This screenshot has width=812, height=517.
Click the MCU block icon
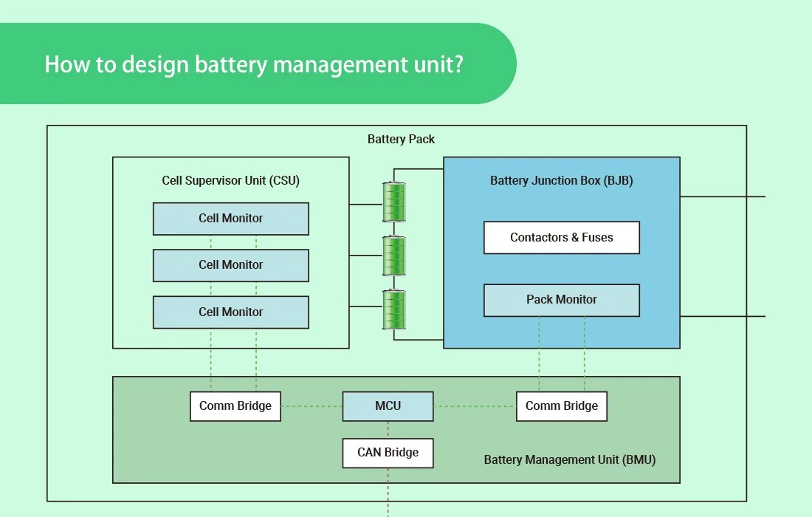pos(388,405)
